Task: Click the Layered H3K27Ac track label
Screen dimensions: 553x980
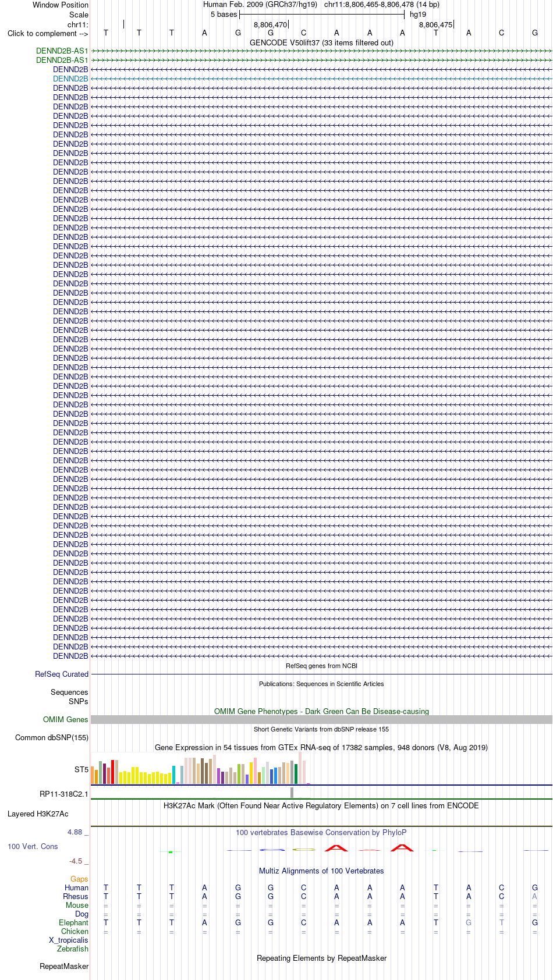Action: [38, 814]
